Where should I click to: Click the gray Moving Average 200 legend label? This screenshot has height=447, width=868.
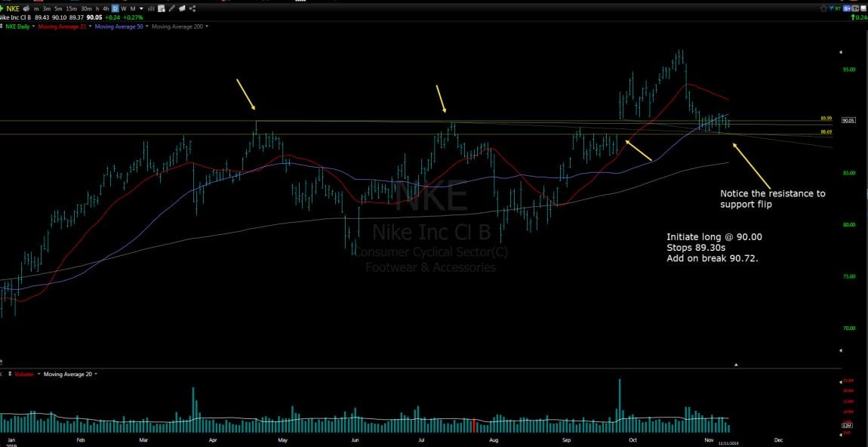point(177,26)
